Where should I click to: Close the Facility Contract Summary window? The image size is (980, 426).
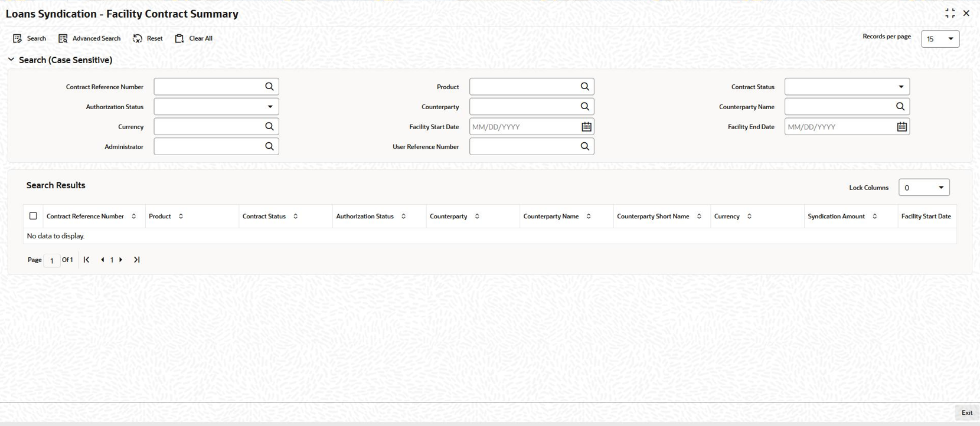point(966,13)
